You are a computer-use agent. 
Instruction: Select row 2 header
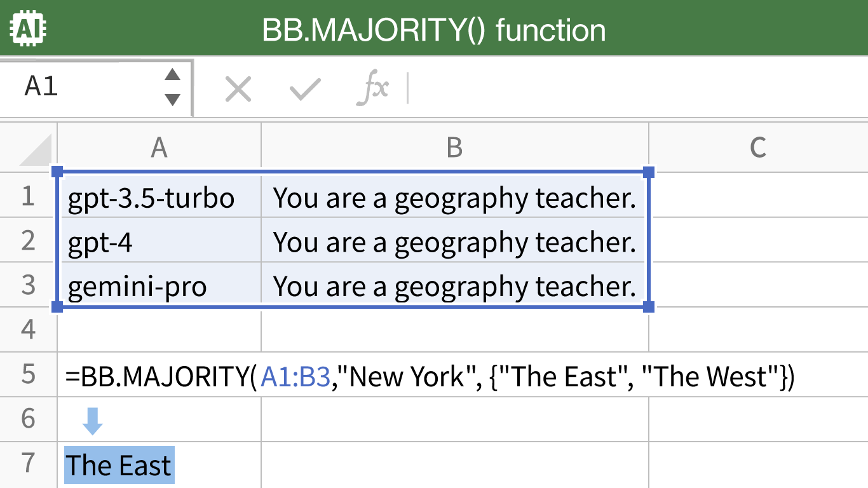[x=28, y=240]
